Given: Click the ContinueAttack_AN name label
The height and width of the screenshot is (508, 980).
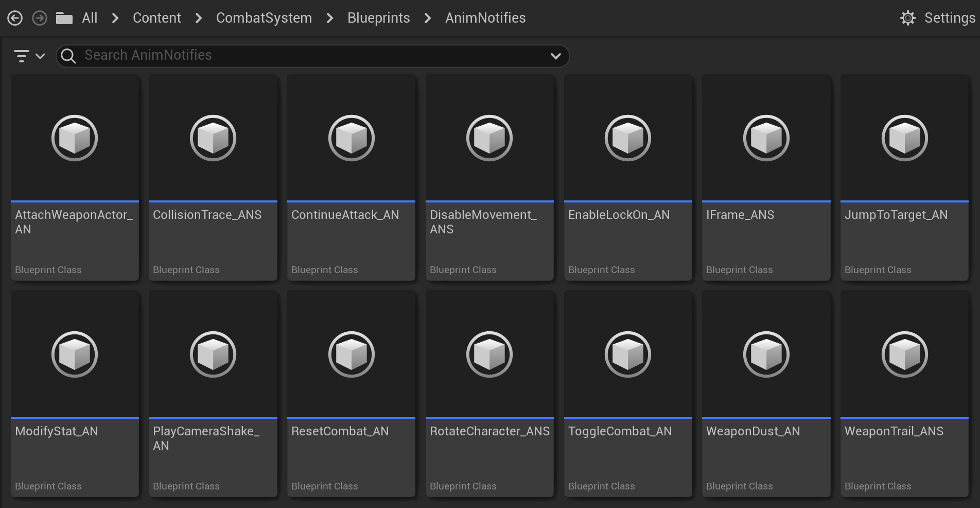Looking at the screenshot, I should [345, 215].
